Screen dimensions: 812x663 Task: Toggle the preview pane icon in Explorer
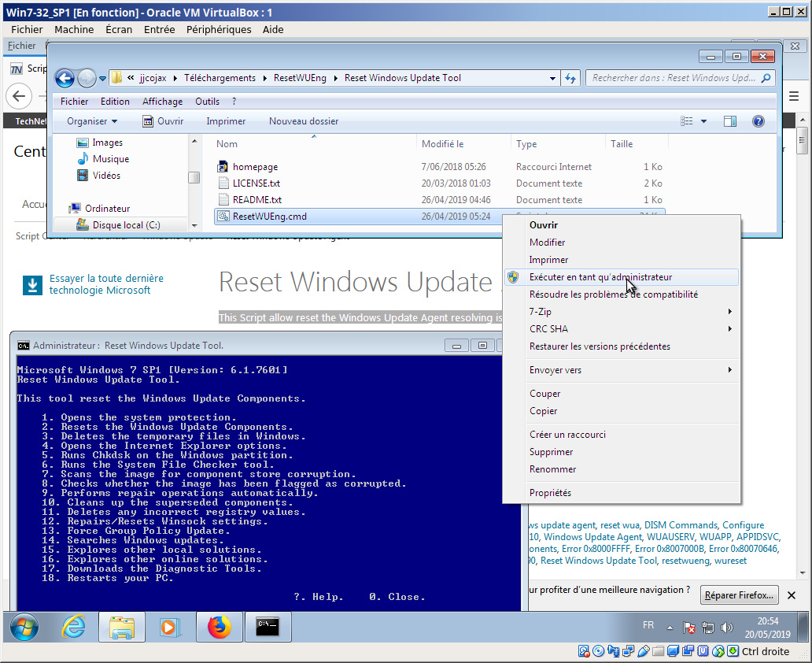tap(730, 121)
